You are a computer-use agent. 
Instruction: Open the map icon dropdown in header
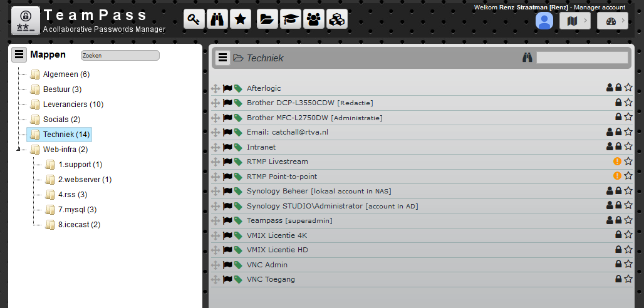tap(575, 21)
